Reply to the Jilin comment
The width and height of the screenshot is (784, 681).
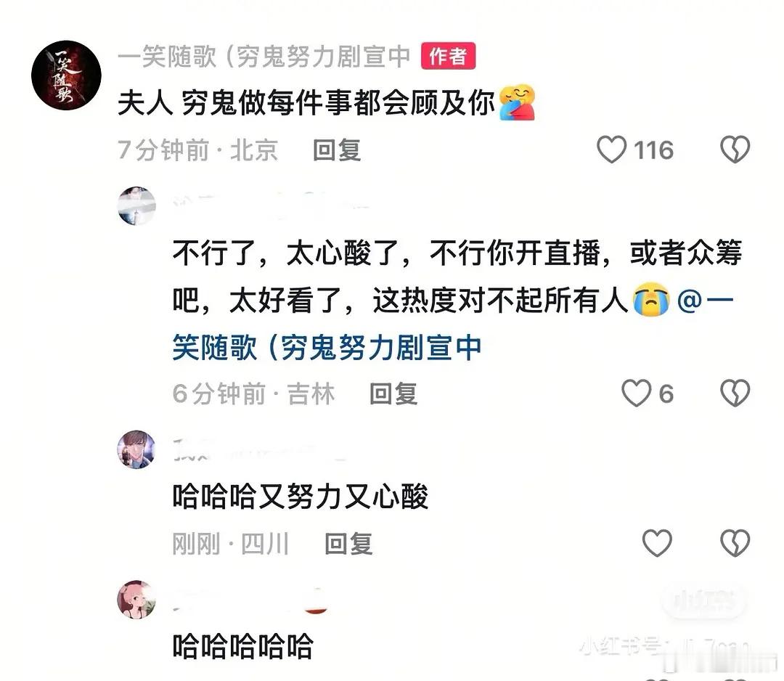(393, 393)
